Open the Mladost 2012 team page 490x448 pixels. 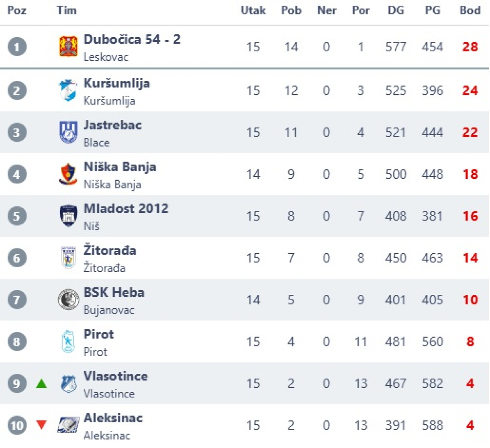126,208
